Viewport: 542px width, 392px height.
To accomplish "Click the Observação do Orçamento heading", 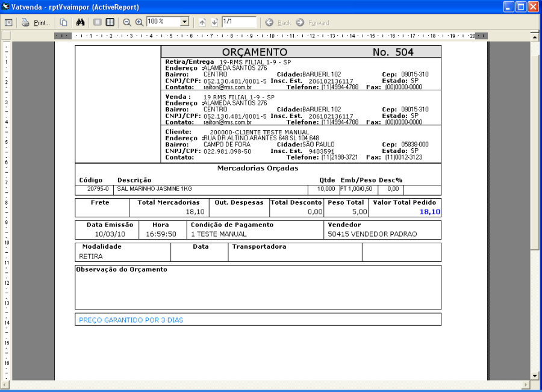I will (122, 270).
